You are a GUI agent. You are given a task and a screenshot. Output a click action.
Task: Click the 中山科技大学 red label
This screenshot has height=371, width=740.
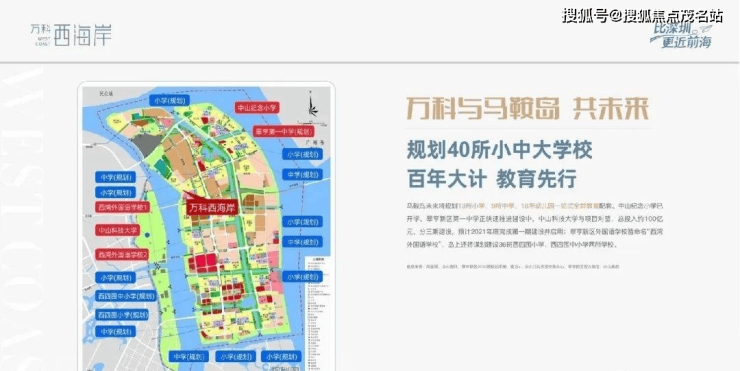[118, 230]
